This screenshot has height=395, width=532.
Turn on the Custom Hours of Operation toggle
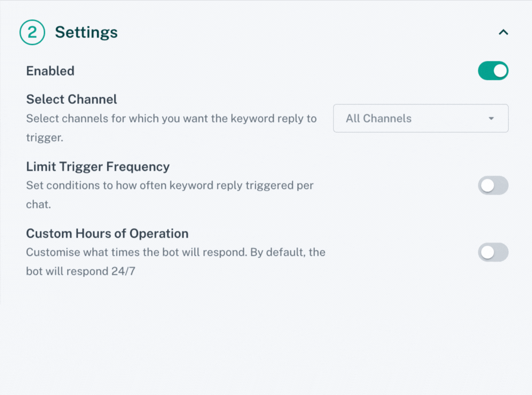[493, 252]
